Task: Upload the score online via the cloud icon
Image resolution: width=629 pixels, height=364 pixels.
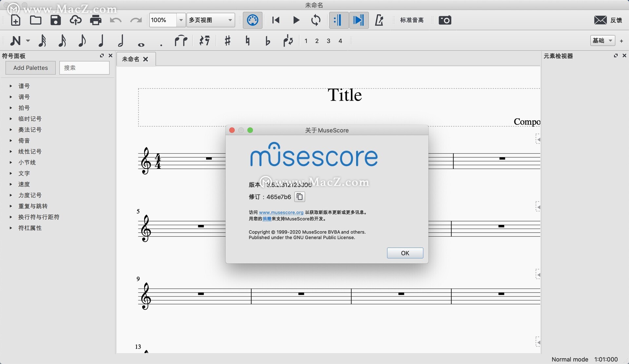Action: tap(76, 20)
